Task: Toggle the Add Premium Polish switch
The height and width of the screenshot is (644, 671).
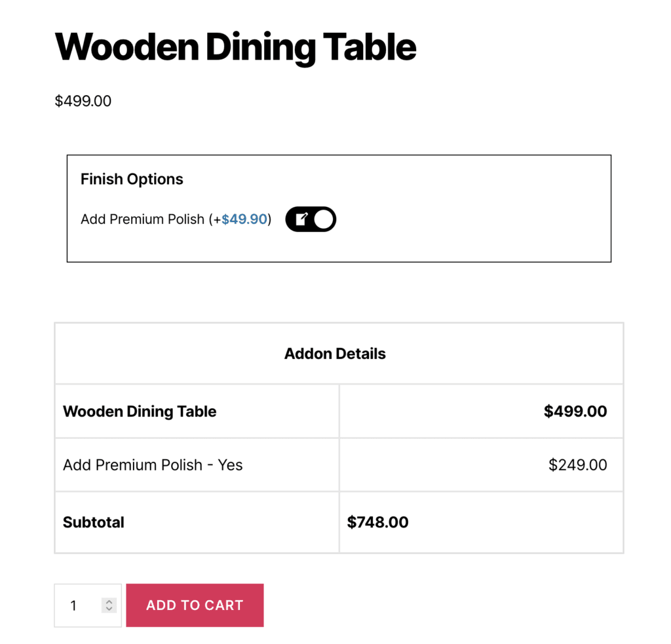Action: tap(311, 219)
